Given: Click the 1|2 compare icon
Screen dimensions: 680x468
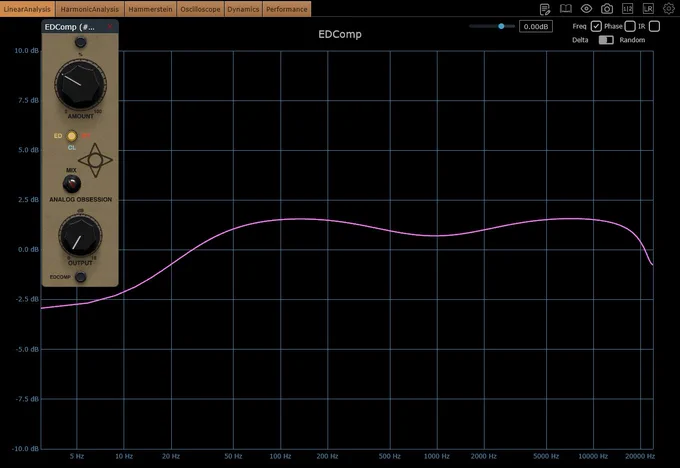Looking at the screenshot, I should [x=628, y=9].
